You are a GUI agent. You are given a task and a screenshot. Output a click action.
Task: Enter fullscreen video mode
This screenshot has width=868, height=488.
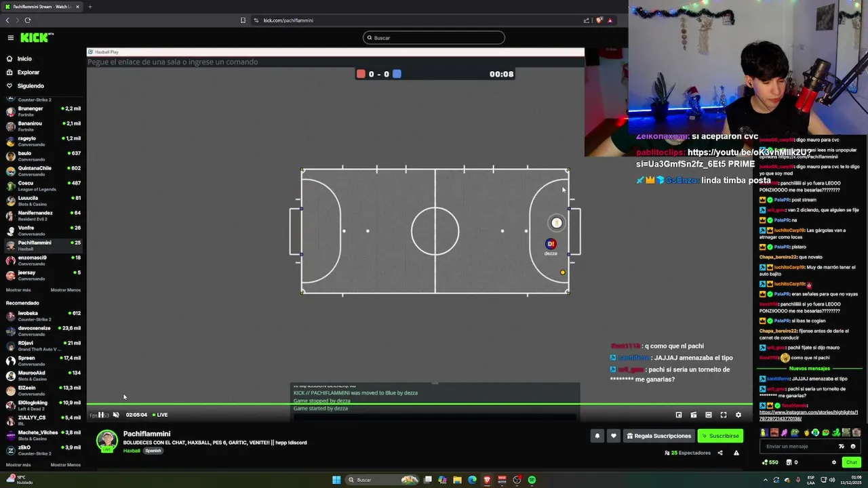724,415
